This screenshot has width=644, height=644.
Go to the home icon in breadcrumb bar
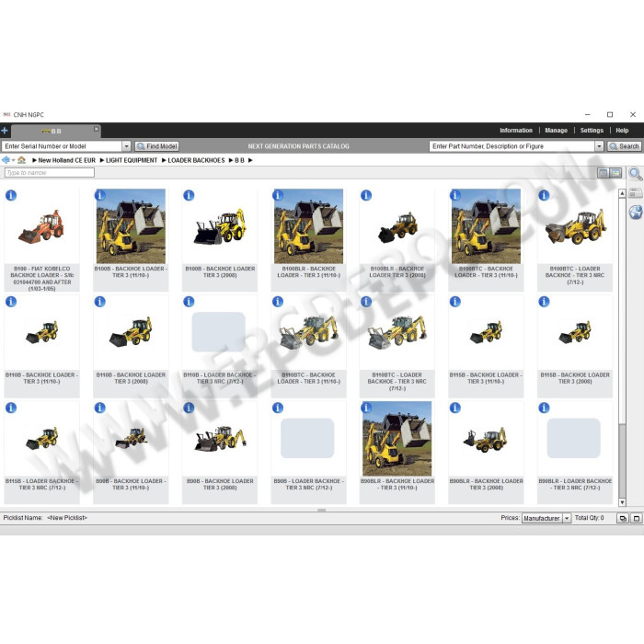click(x=21, y=160)
